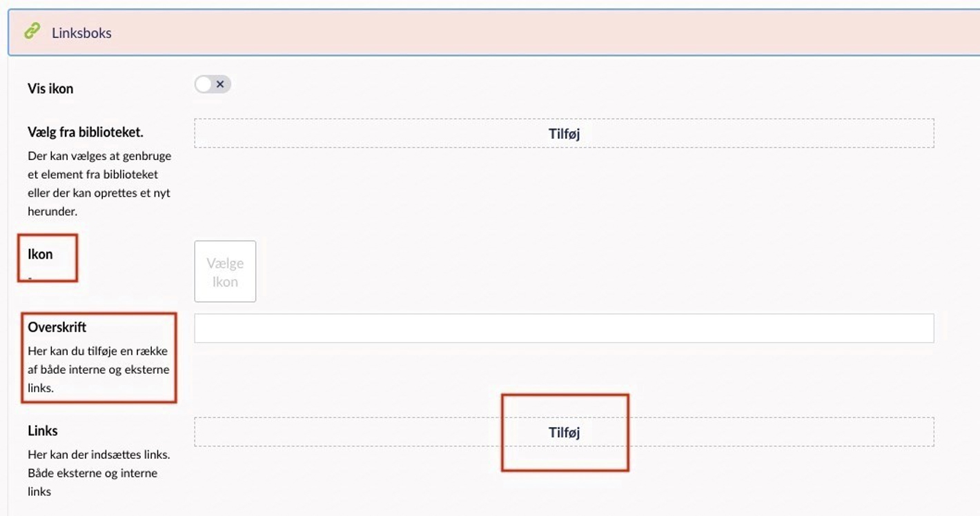Click the Linksboks title text
980x516 pixels.
81,33
